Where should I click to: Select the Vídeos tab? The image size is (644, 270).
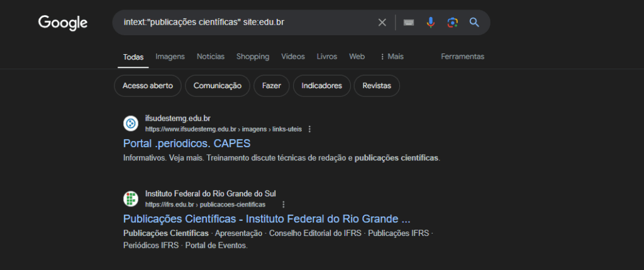pos(292,57)
